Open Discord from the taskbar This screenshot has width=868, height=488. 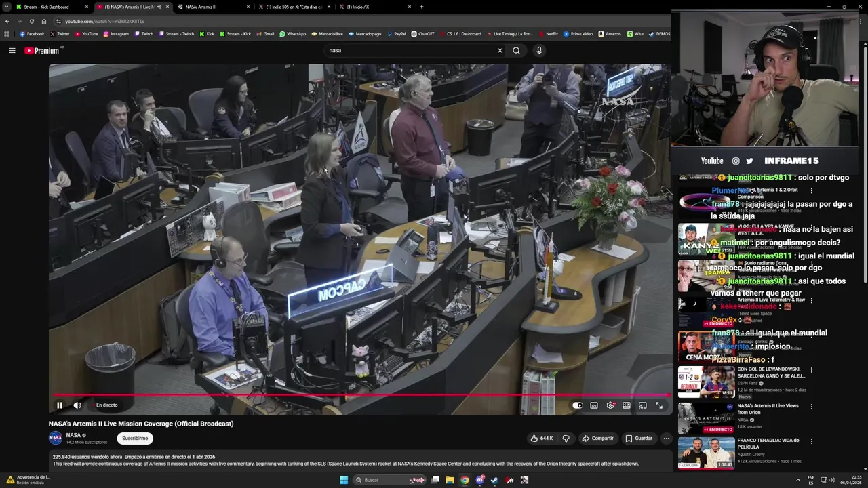479,480
